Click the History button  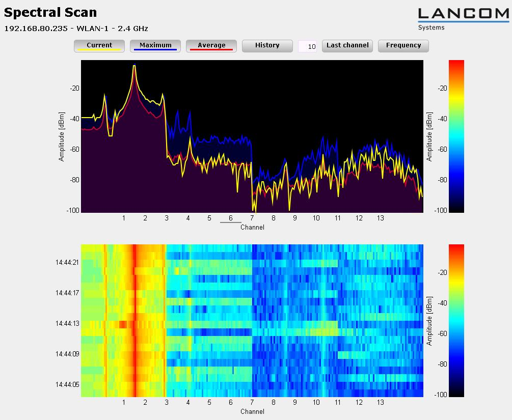tap(267, 46)
